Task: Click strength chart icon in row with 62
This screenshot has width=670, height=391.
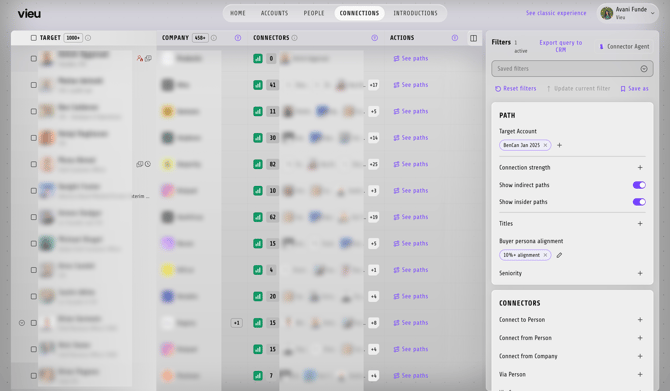Action: [258, 217]
